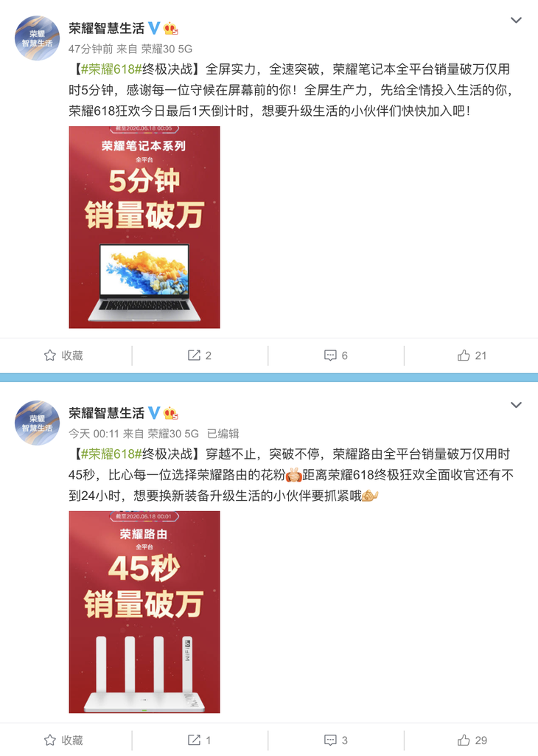538x756 pixels.
Task: Like the first post with the thumbs-up icon
Action: tap(472, 356)
